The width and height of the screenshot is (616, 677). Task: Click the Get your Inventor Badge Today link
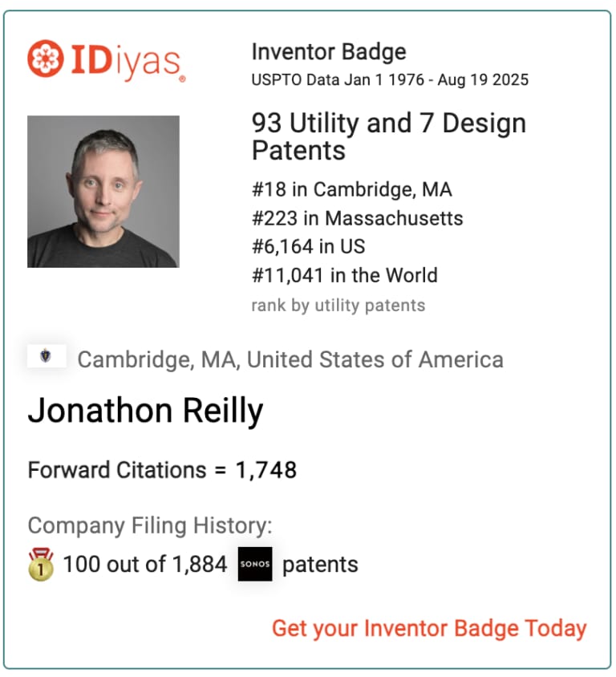429,628
